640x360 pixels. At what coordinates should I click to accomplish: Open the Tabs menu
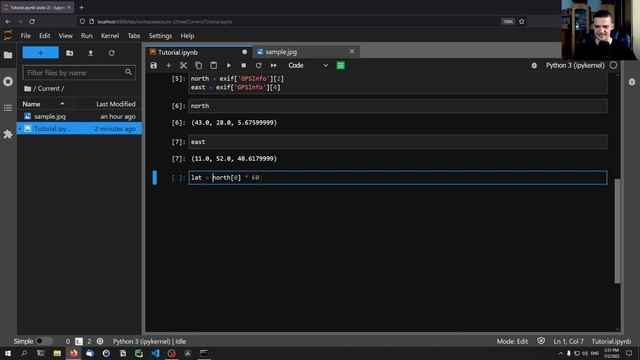click(x=134, y=36)
